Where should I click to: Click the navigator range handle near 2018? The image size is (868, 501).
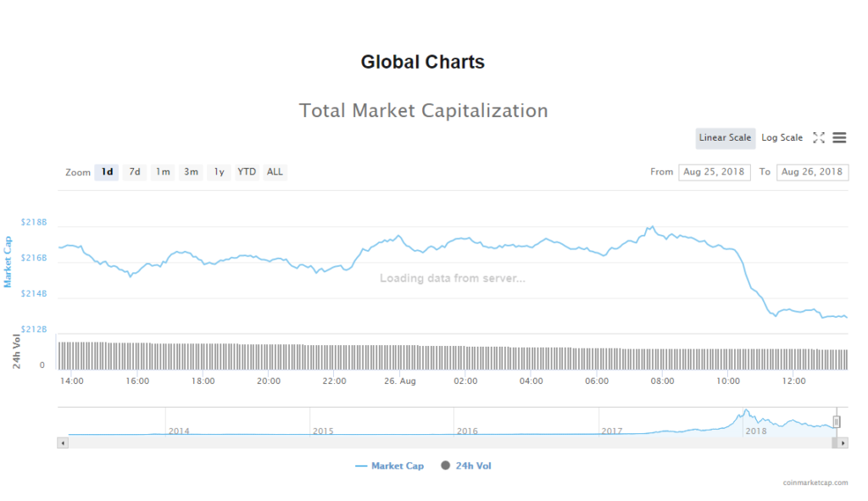point(837,421)
